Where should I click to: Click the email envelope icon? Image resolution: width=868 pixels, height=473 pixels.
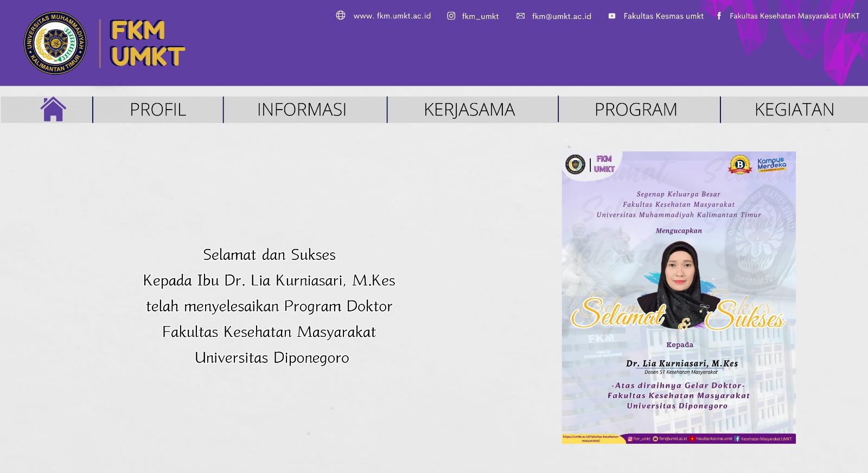[521, 16]
